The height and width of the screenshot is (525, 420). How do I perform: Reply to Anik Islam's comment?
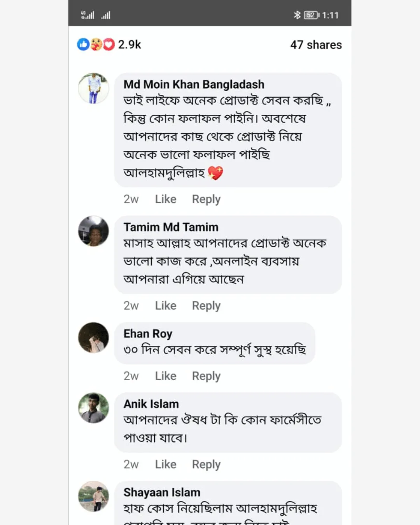click(x=206, y=464)
